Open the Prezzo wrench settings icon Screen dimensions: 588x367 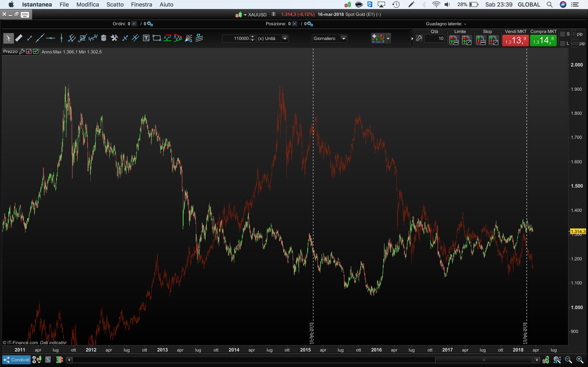click(22, 52)
